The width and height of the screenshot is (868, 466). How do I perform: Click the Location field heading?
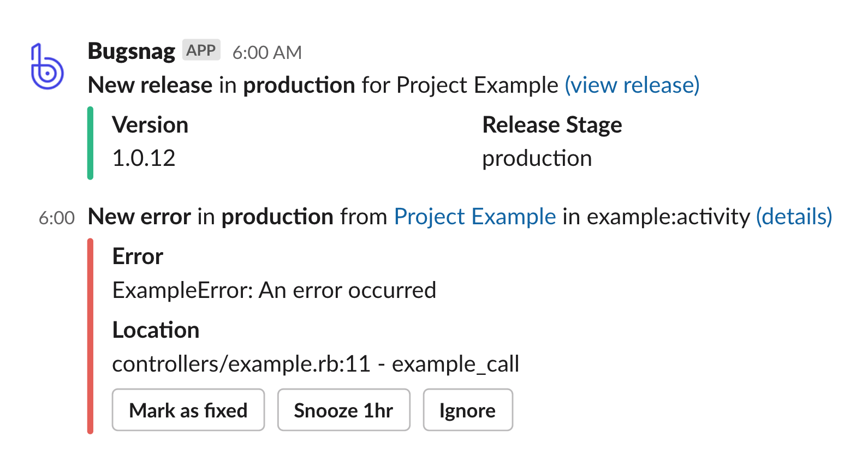click(156, 330)
